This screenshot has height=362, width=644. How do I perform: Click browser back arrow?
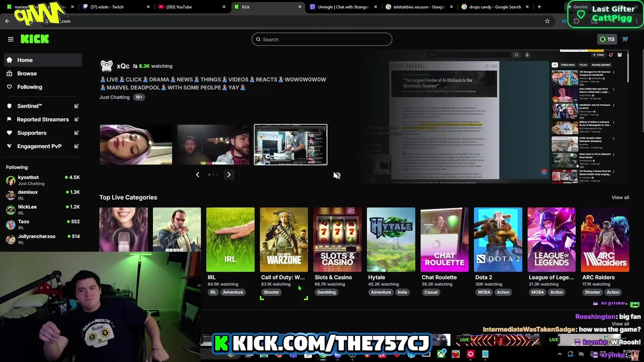(8, 21)
